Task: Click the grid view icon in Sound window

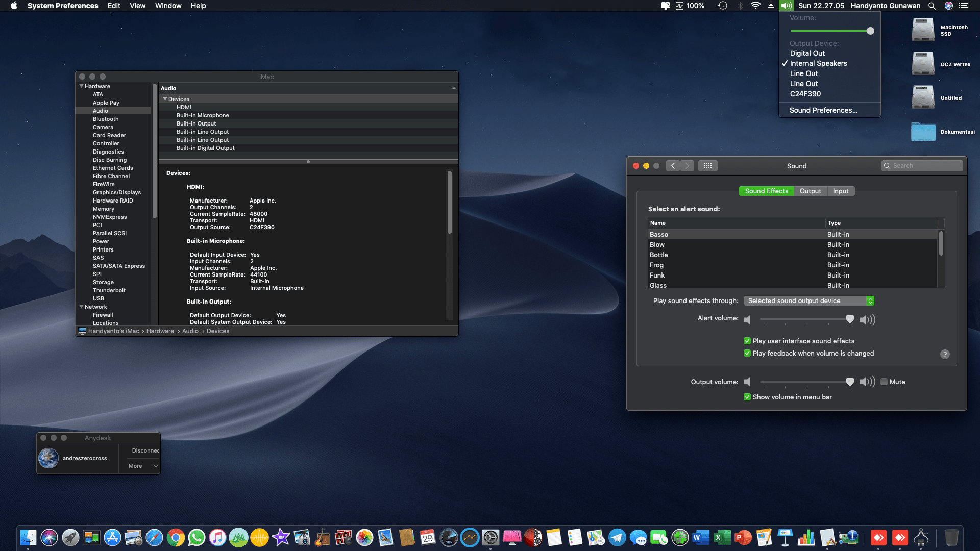Action: (708, 165)
